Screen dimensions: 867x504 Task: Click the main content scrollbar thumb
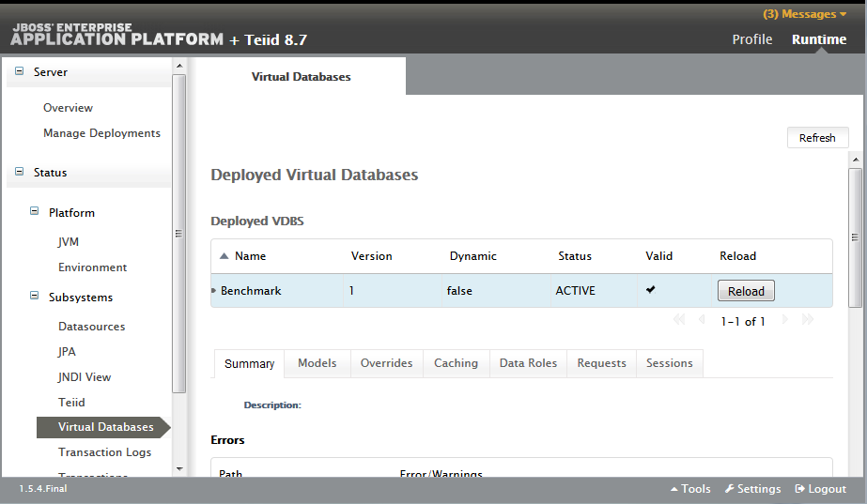pyautogui.click(x=855, y=237)
